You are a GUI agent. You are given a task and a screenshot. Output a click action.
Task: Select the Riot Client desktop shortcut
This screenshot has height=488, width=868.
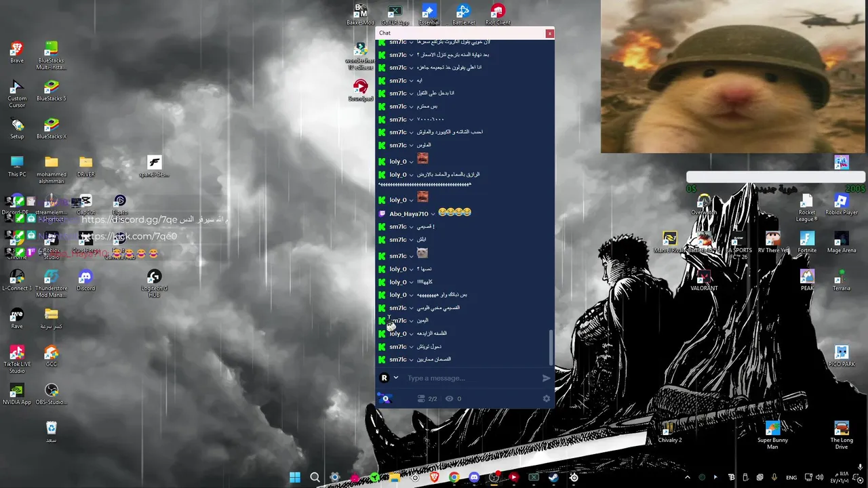pyautogui.click(x=498, y=14)
